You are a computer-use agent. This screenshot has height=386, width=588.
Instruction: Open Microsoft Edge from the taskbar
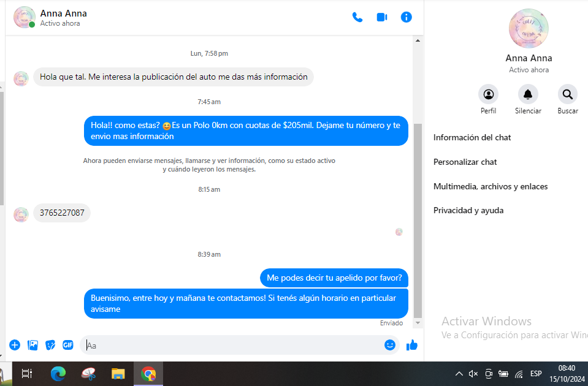click(58, 373)
